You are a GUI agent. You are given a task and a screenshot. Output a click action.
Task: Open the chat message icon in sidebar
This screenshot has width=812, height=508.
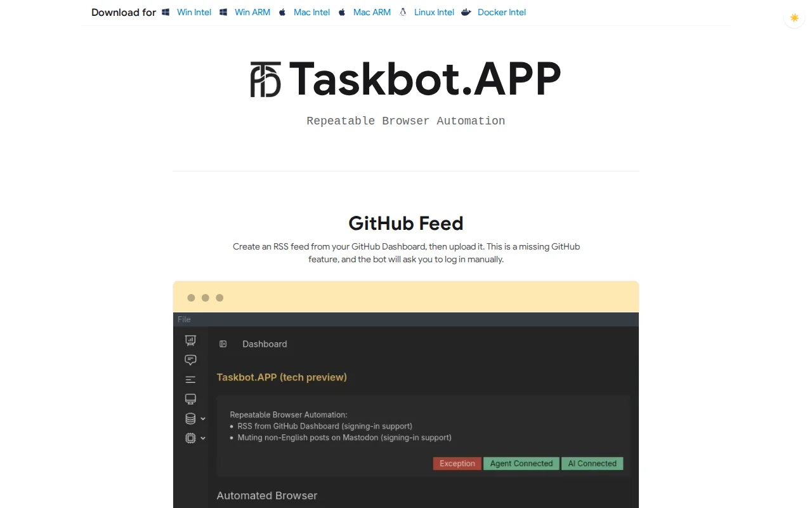(x=190, y=360)
